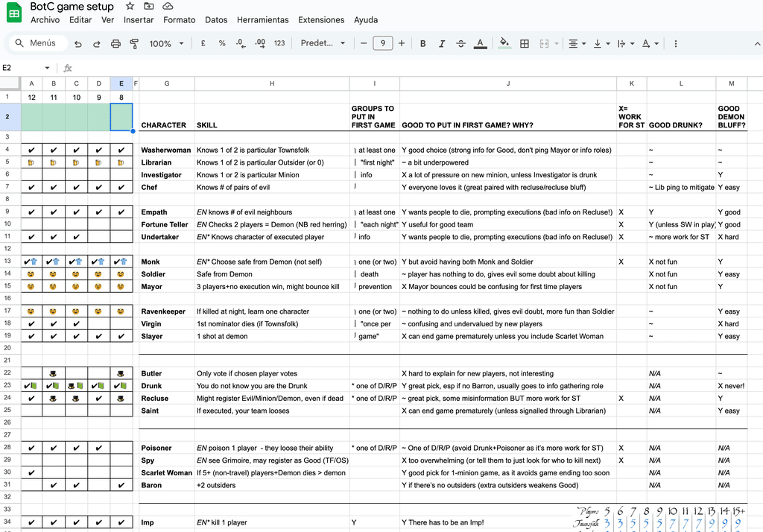Click the Undo arrow icon

tap(78, 44)
